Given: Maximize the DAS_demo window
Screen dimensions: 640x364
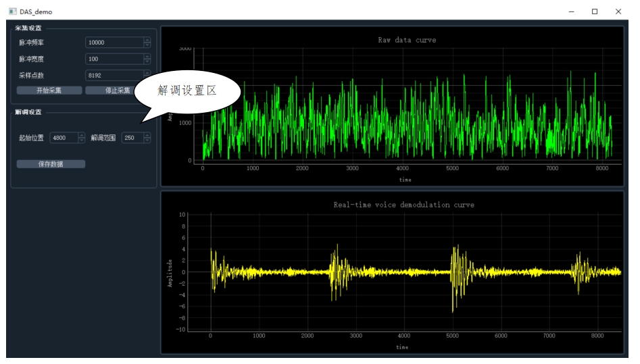Looking at the screenshot, I should point(595,11).
